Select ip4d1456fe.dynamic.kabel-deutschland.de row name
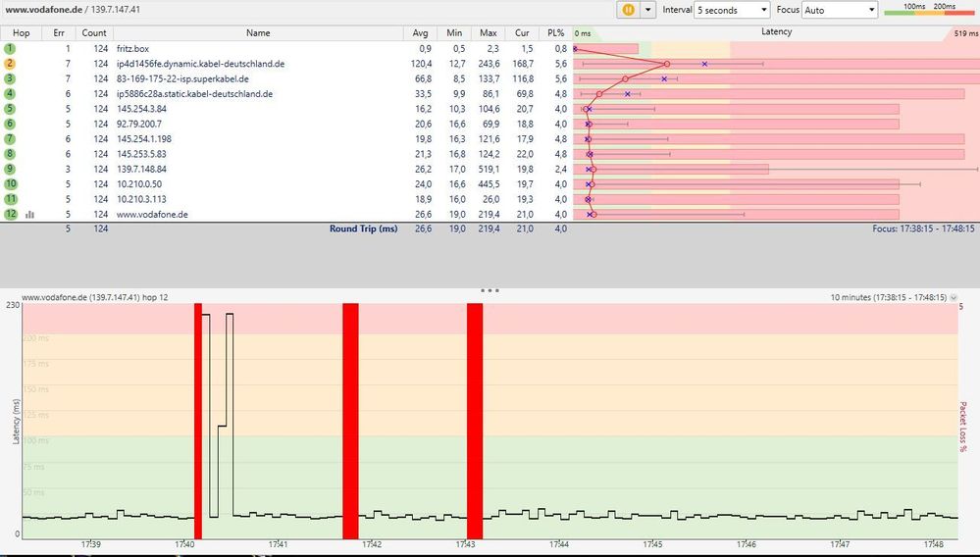 pos(201,64)
